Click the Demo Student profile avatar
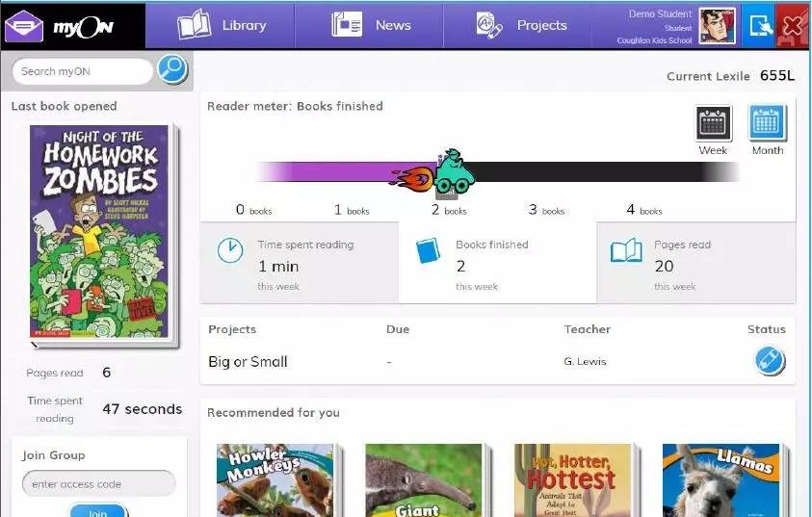This screenshot has width=812, height=517. (x=717, y=26)
